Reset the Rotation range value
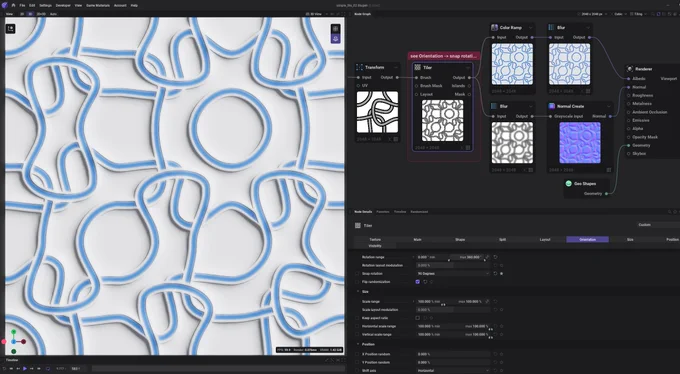 (495, 257)
